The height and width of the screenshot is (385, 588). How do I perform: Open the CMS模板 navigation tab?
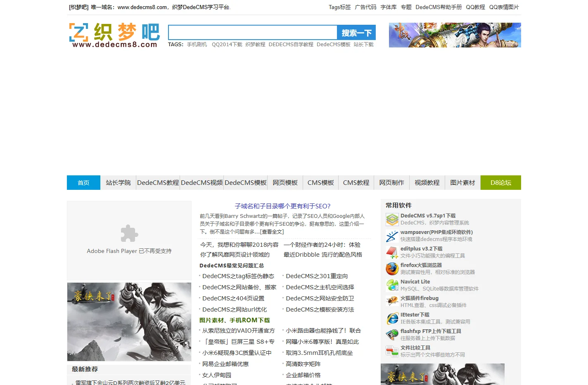click(320, 183)
